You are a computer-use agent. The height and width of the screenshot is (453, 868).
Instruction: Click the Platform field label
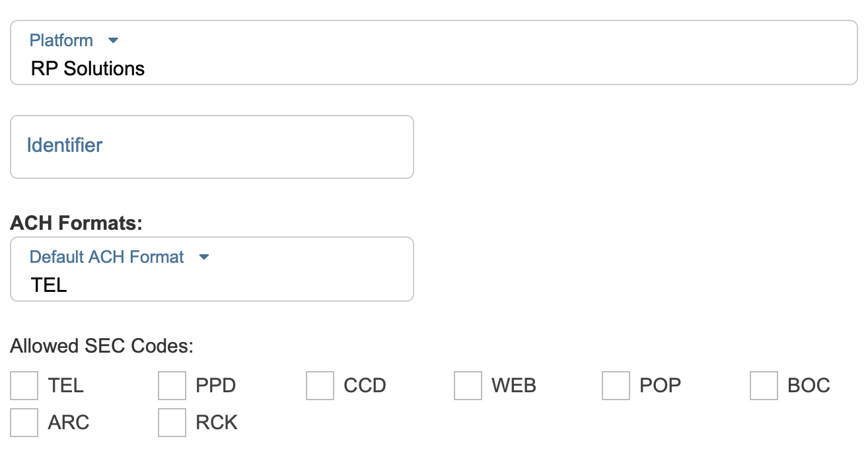[61, 41]
